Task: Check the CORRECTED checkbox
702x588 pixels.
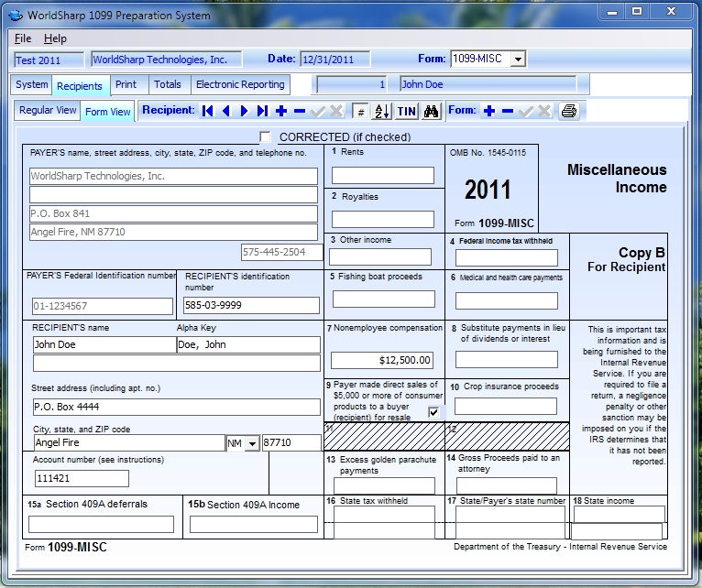Action: pyautogui.click(x=266, y=137)
